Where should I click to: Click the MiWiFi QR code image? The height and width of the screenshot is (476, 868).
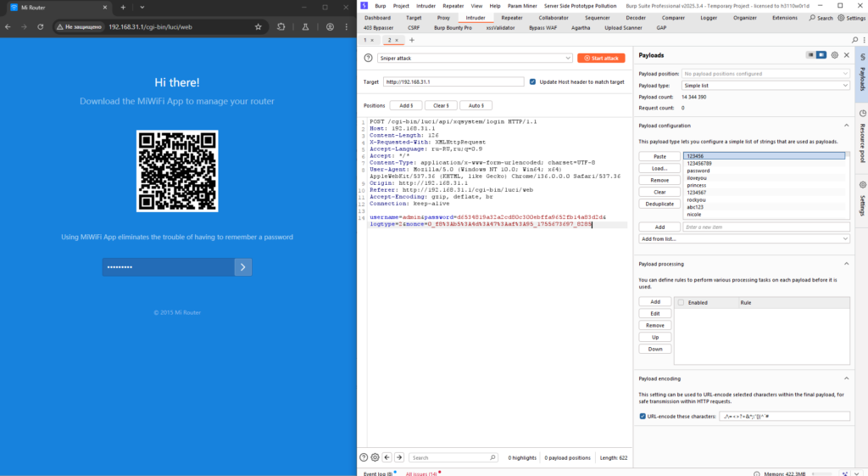pos(177,171)
